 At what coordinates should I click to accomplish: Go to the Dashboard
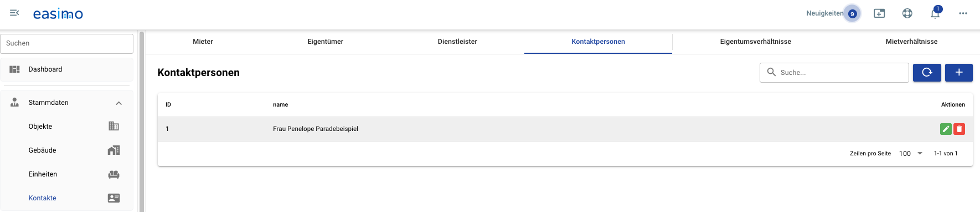[x=66, y=69]
